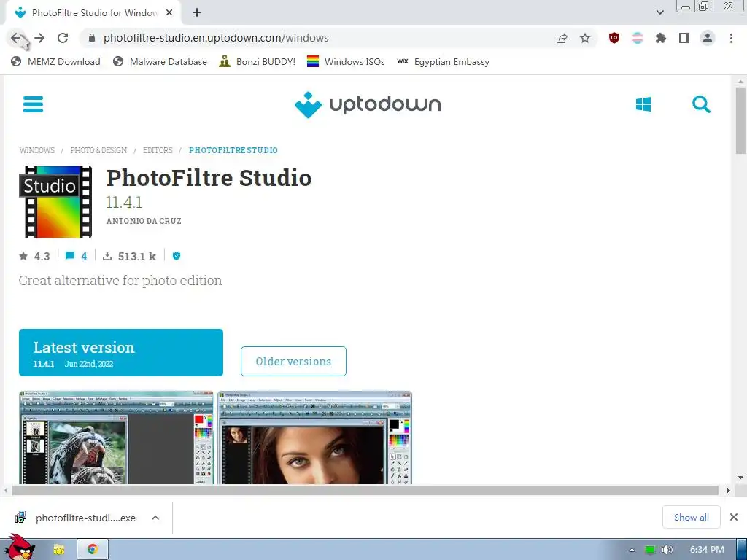Click the downloads count 513.1 k
Screen dimensions: 747x560
tap(129, 256)
